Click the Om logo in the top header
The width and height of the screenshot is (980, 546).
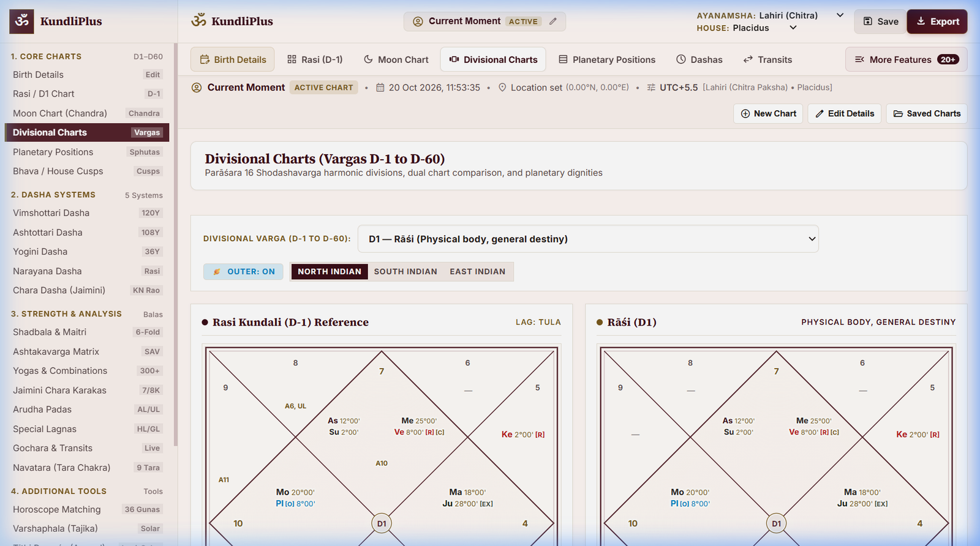pos(198,21)
